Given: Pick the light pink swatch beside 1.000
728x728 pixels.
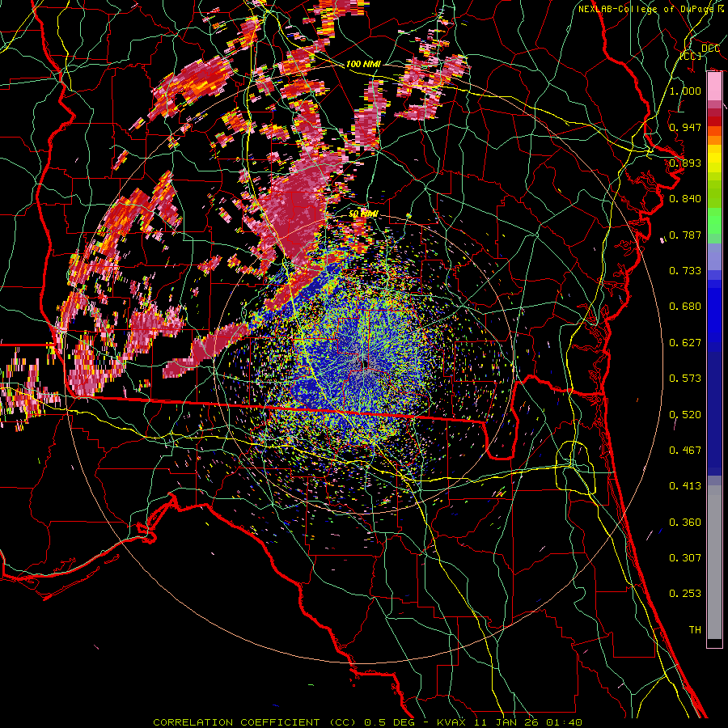Looking at the screenshot, I should [714, 87].
